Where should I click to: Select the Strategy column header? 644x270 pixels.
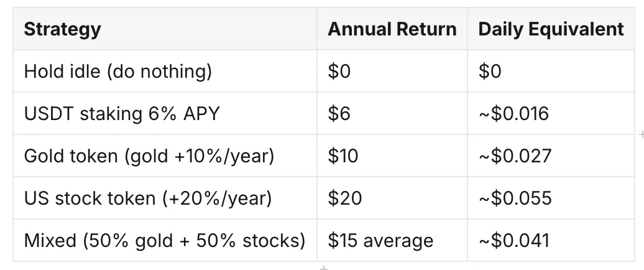coord(165,29)
